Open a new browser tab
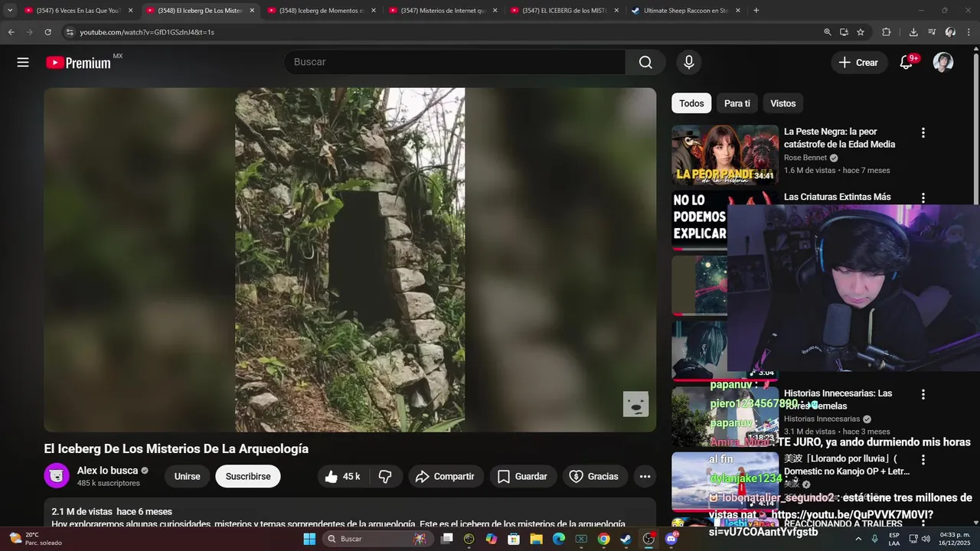Viewport: 980px width, 551px height. click(x=756, y=11)
